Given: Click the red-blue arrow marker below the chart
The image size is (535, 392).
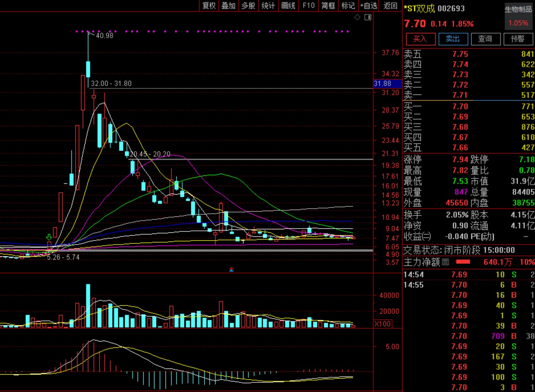Looking at the screenshot, I should [231, 270].
